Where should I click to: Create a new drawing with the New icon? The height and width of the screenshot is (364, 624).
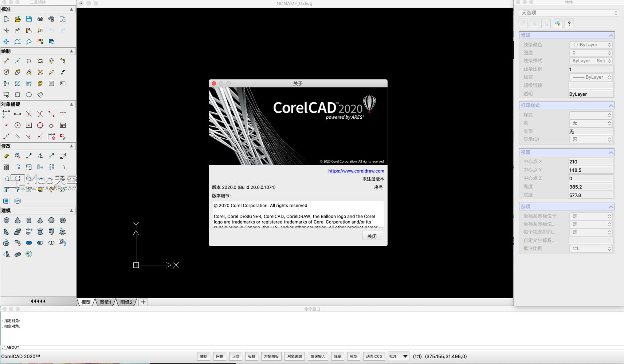click(6, 19)
